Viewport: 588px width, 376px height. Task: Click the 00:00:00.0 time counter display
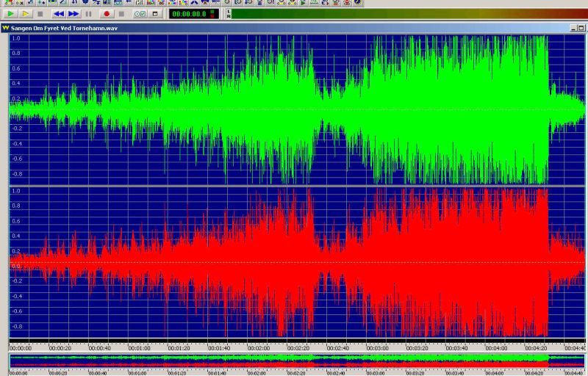click(190, 13)
